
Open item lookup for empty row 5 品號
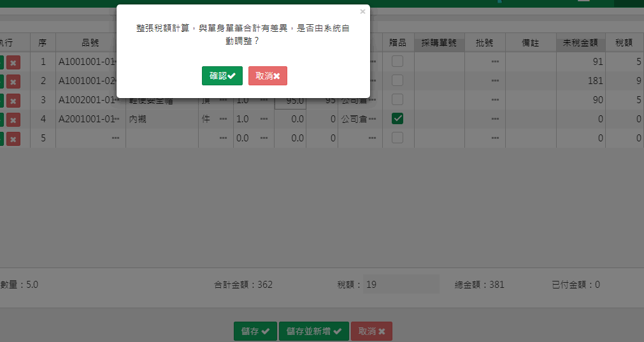tap(115, 138)
